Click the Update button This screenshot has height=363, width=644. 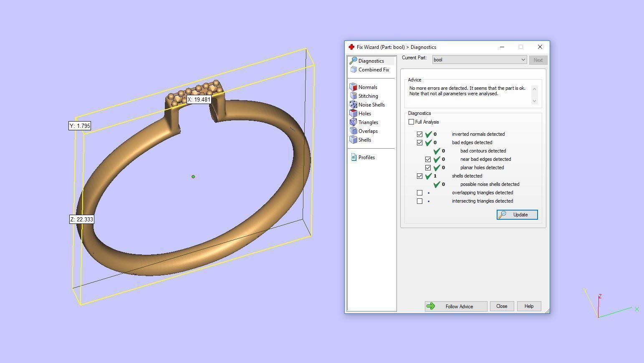(517, 215)
